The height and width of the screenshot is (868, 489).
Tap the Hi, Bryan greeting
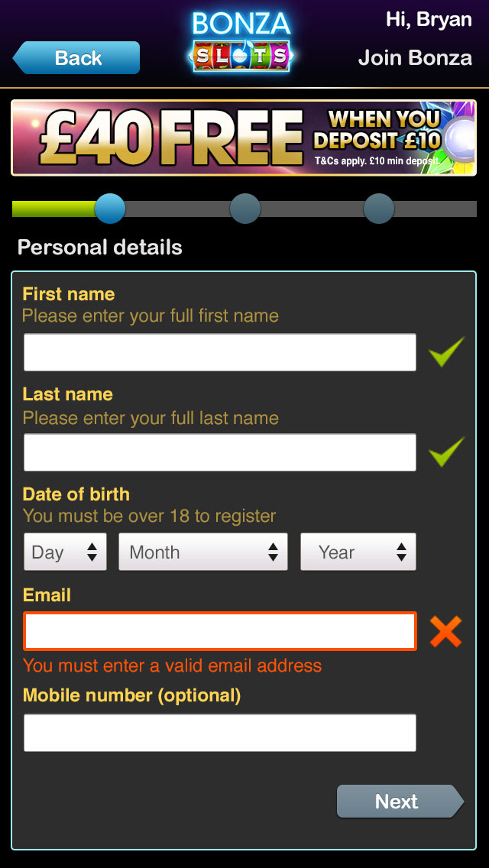click(x=429, y=19)
